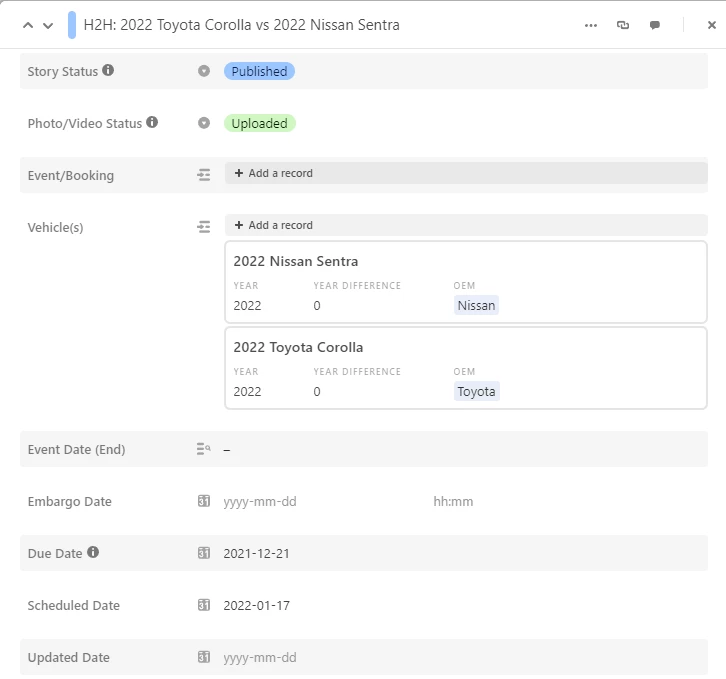Click the Story Status field label
This screenshot has height=679, width=726.
[x=63, y=71]
